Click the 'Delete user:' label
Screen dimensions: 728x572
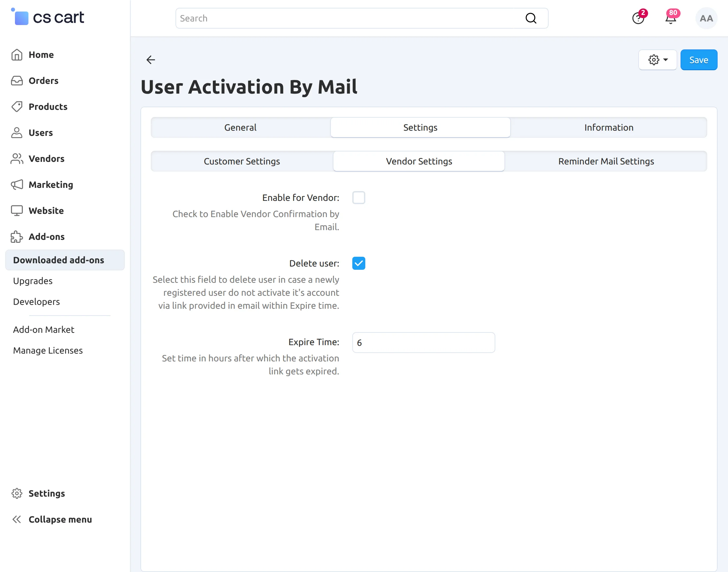(314, 263)
